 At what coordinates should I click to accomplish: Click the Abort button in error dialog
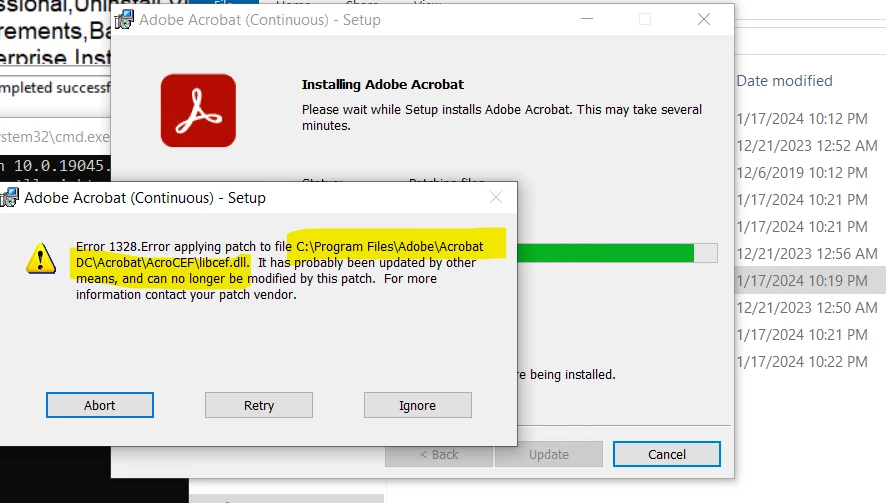(99, 405)
